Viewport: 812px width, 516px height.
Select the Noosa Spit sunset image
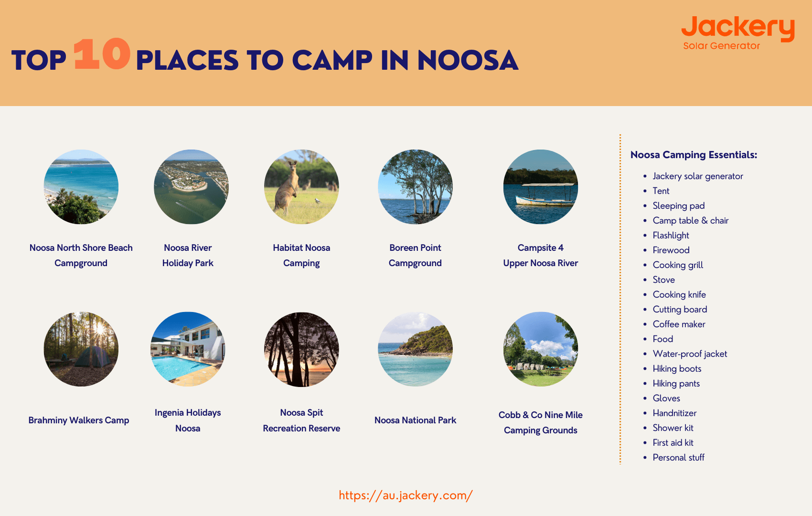pos(301,349)
